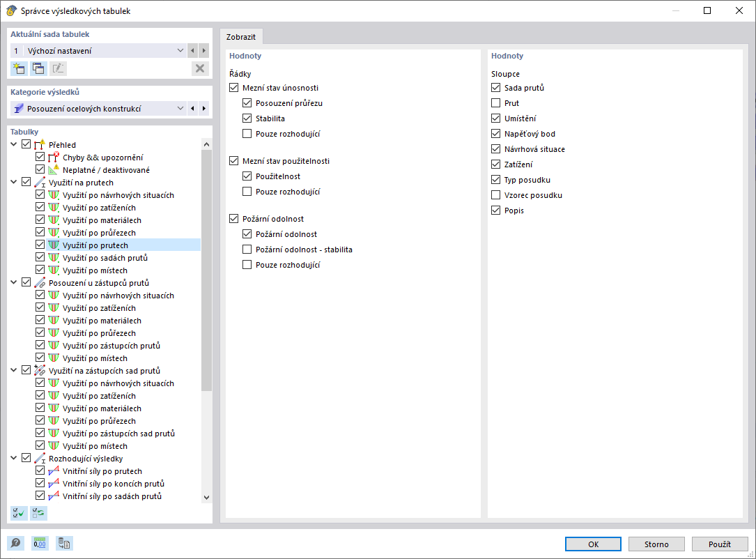
Task: Open help icon in the bottom bar
Action: (x=16, y=544)
